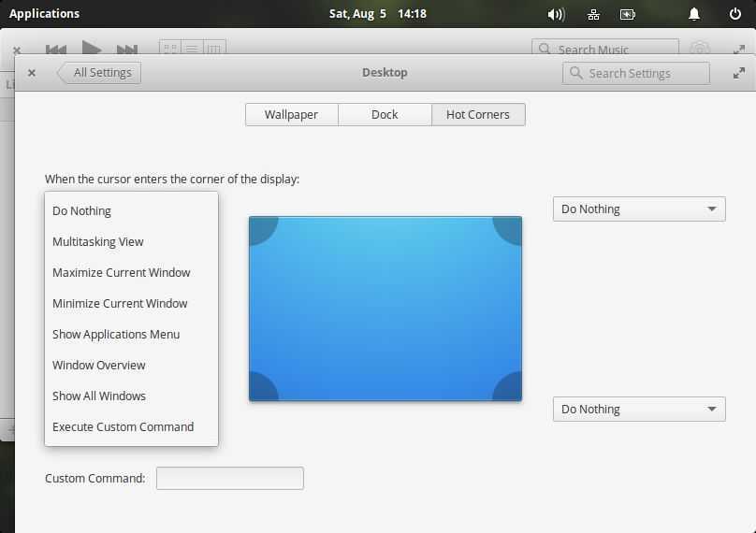The width and height of the screenshot is (756, 533).
Task: Click the Custom Command text field
Action: [230, 478]
